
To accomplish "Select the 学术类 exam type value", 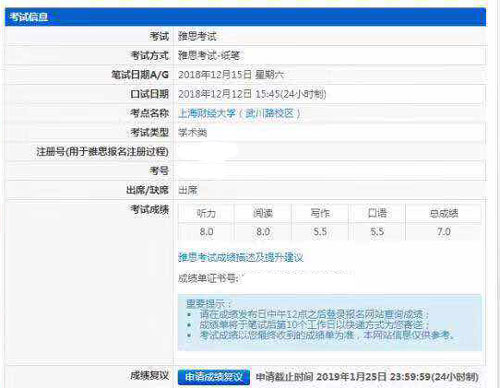I will [193, 133].
